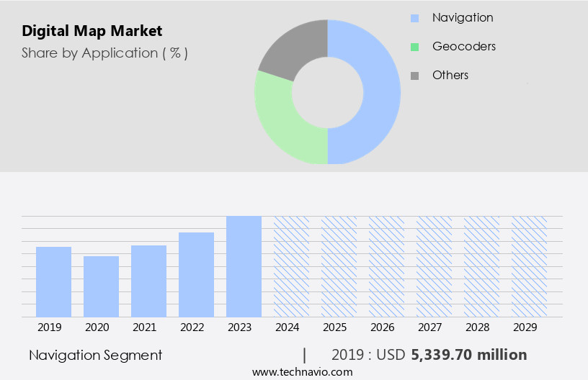Click the USD 5,339.70 million value

468,355
